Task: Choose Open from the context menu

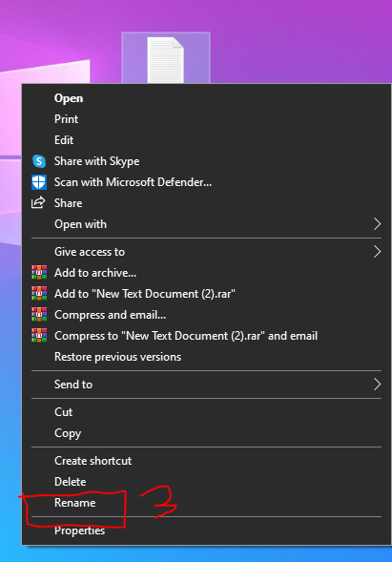Action: (206, 98)
